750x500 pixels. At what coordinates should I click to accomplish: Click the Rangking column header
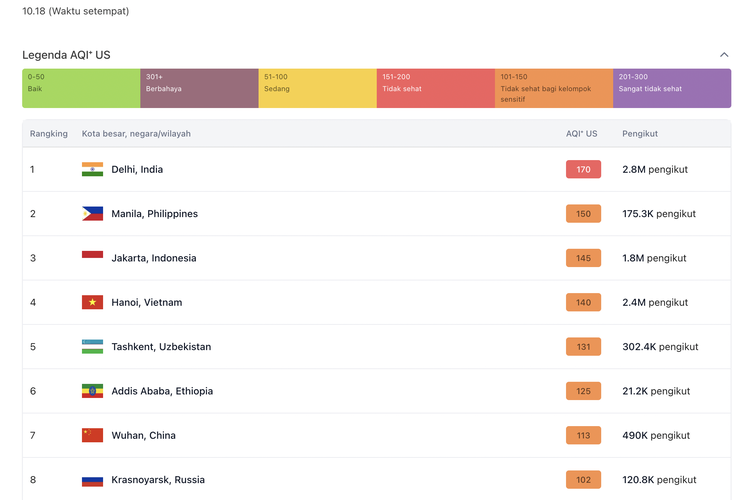[x=49, y=133]
